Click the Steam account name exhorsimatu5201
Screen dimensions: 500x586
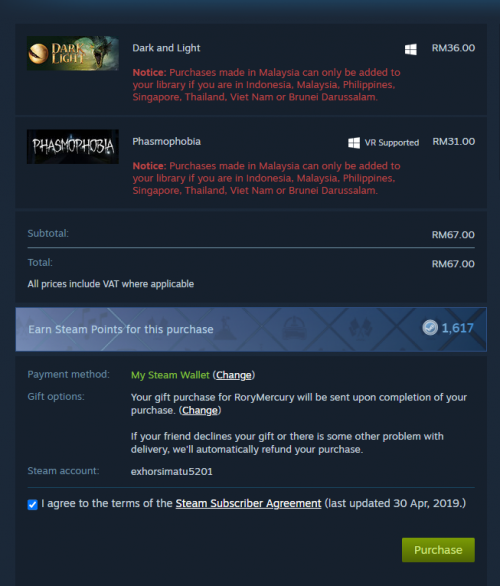coord(172,472)
